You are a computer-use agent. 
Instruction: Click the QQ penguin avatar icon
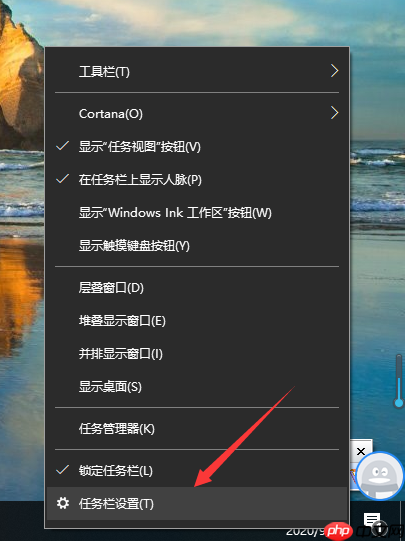(380, 475)
